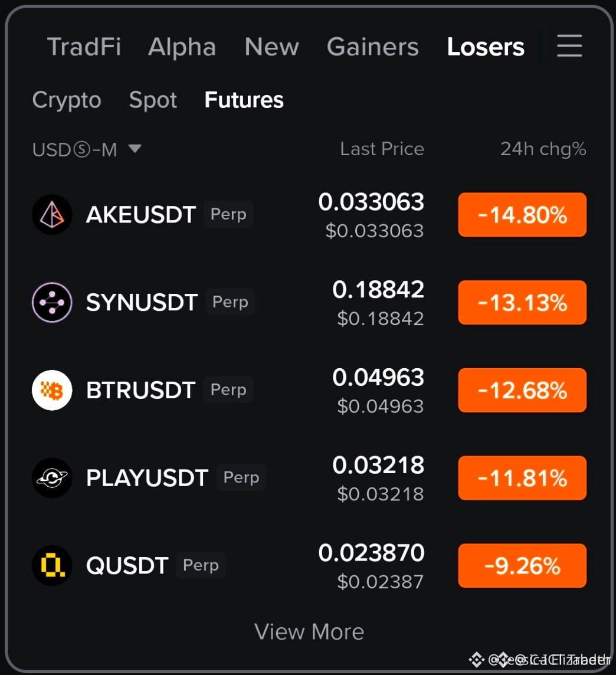
Task: Tap the SYNUSDT coin icon
Action: click(x=52, y=302)
